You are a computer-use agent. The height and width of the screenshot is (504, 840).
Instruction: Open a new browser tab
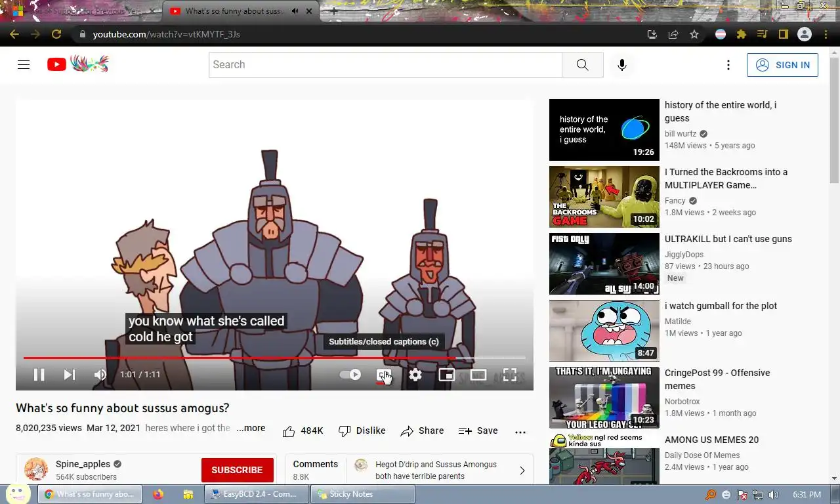pos(334,11)
